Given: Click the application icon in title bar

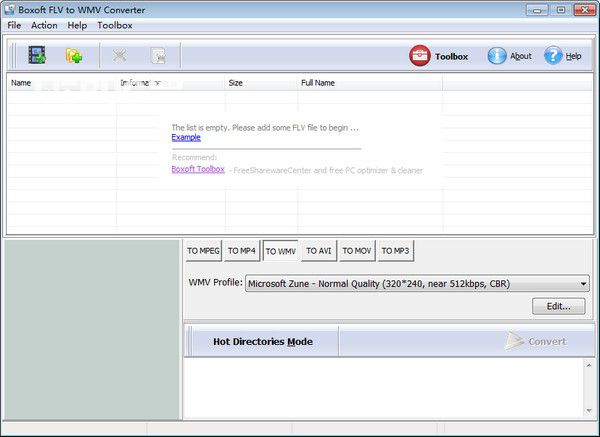Looking at the screenshot, I should click(9, 10).
